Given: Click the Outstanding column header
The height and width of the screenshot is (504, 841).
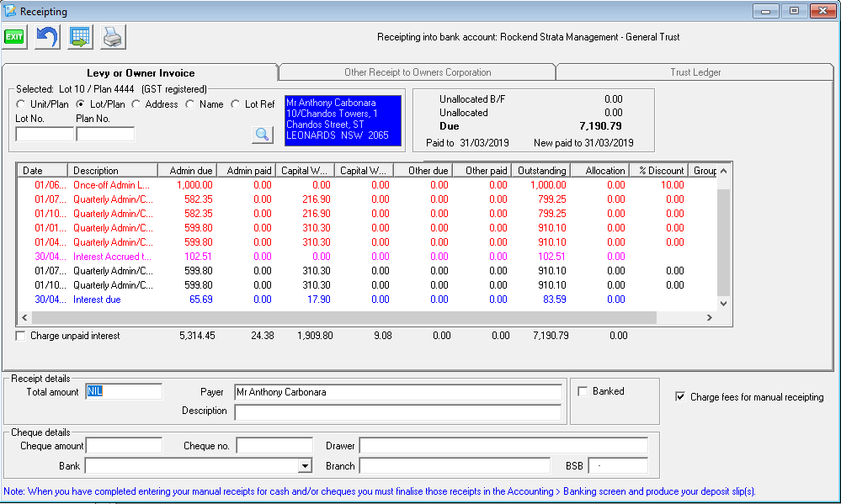Looking at the screenshot, I should [541, 171].
